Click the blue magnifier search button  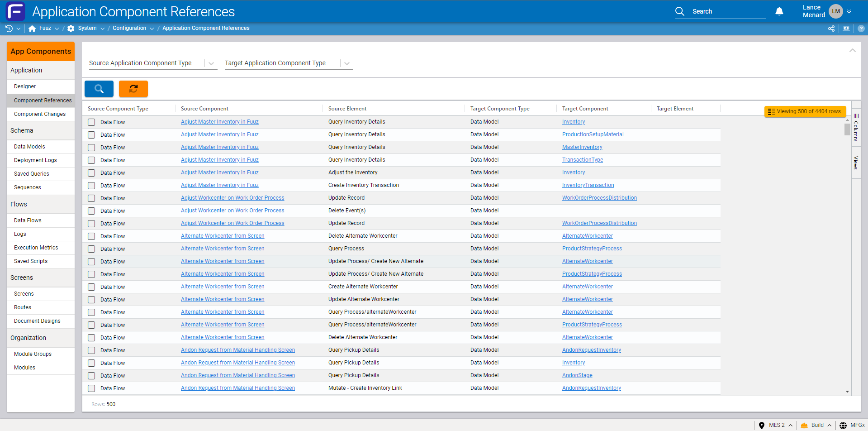coord(99,89)
